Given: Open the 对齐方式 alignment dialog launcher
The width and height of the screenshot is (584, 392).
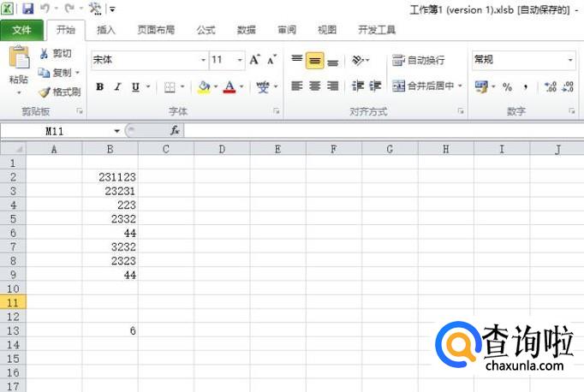Looking at the screenshot, I should (x=461, y=111).
